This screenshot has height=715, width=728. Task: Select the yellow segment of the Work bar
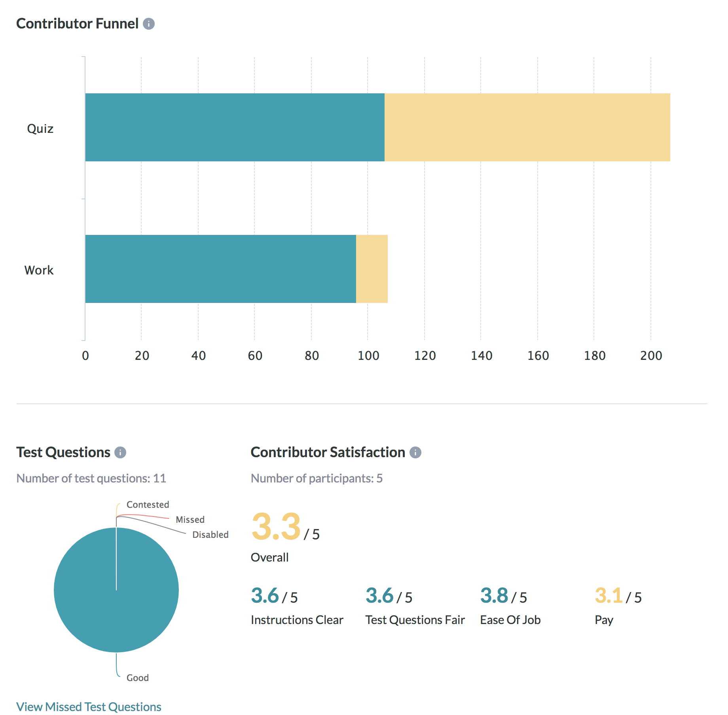click(372, 269)
